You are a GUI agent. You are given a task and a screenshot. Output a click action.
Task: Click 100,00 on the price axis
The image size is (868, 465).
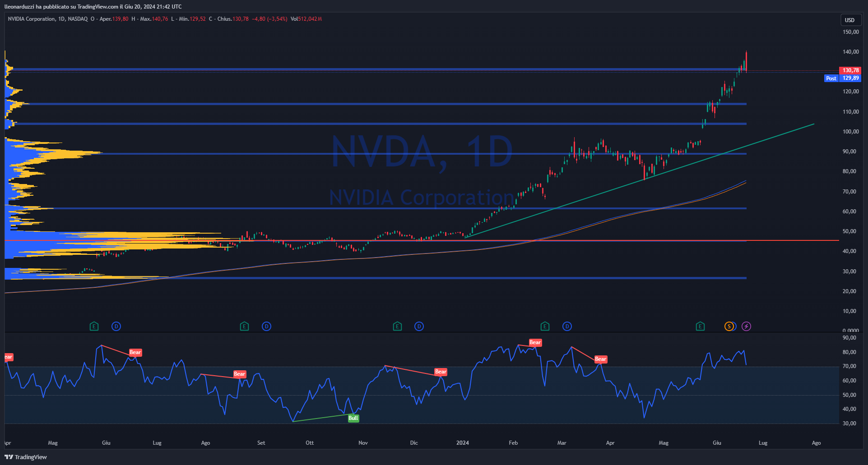tap(850, 132)
